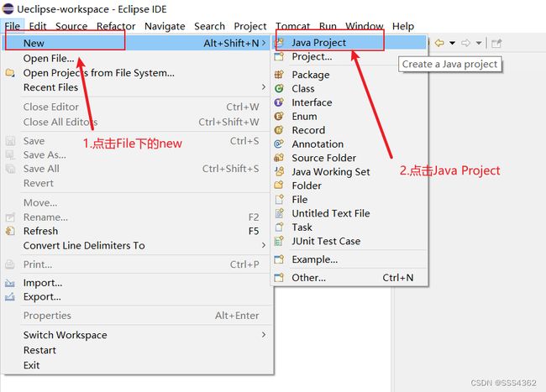
Task: Select Java Working Set entry
Action: click(350, 171)
